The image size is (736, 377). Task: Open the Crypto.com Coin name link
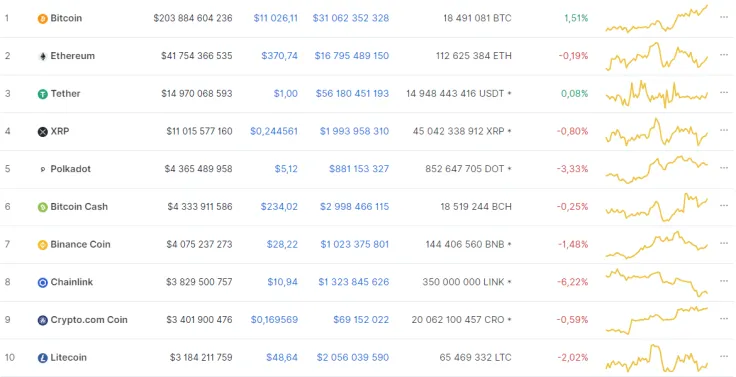click(x=89, y=320)
